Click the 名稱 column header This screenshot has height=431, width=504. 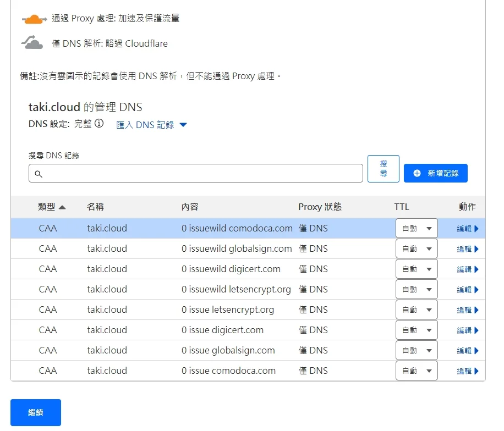(96, 207)
